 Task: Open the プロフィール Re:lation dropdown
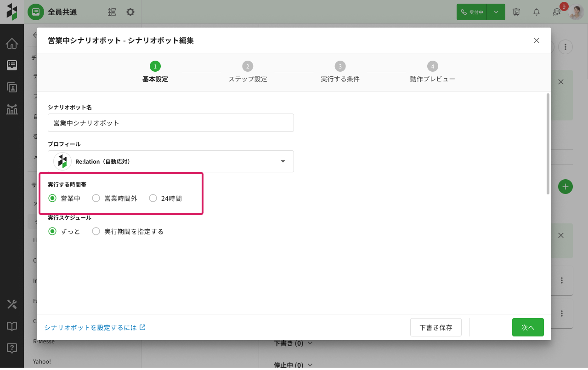tap(171, 161)
